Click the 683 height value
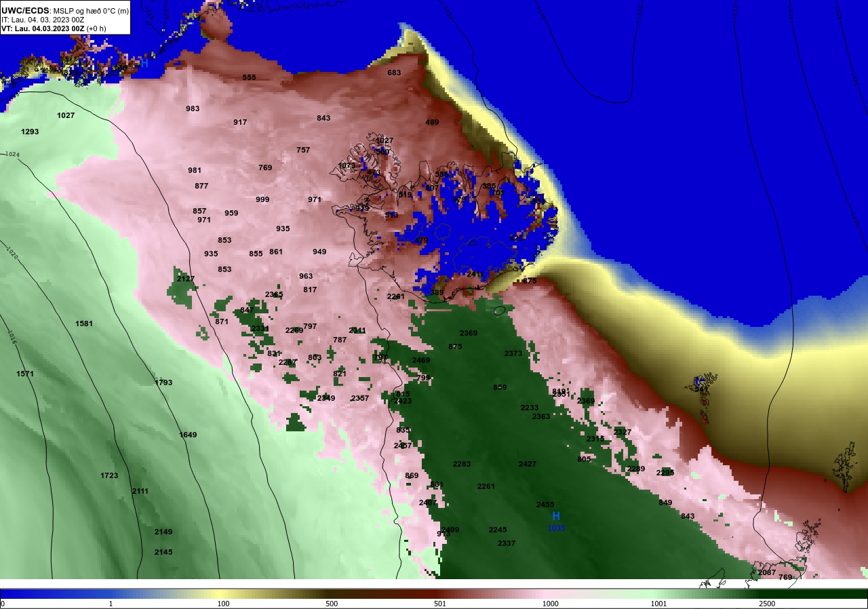868x609 pixels. pyautogui.click(x=394, y=73)
